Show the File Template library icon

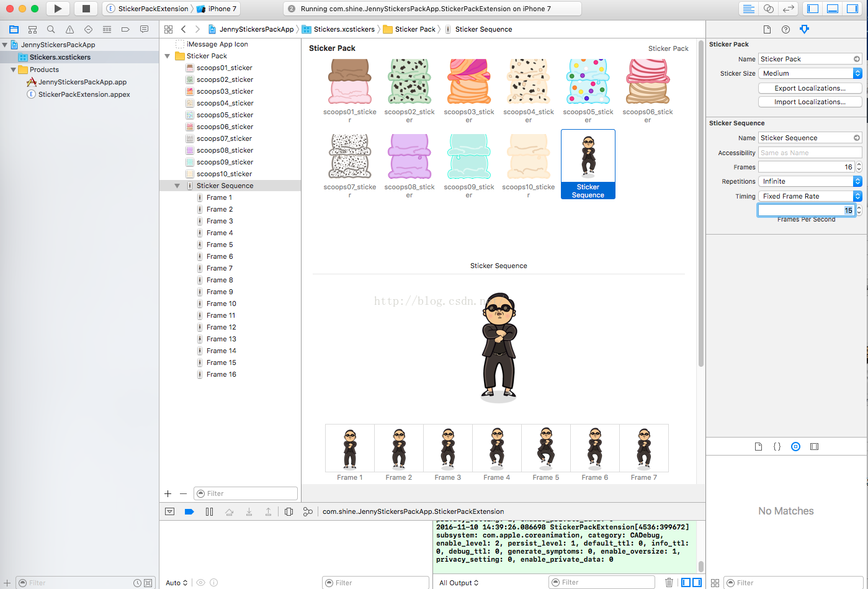pos(758,446)
